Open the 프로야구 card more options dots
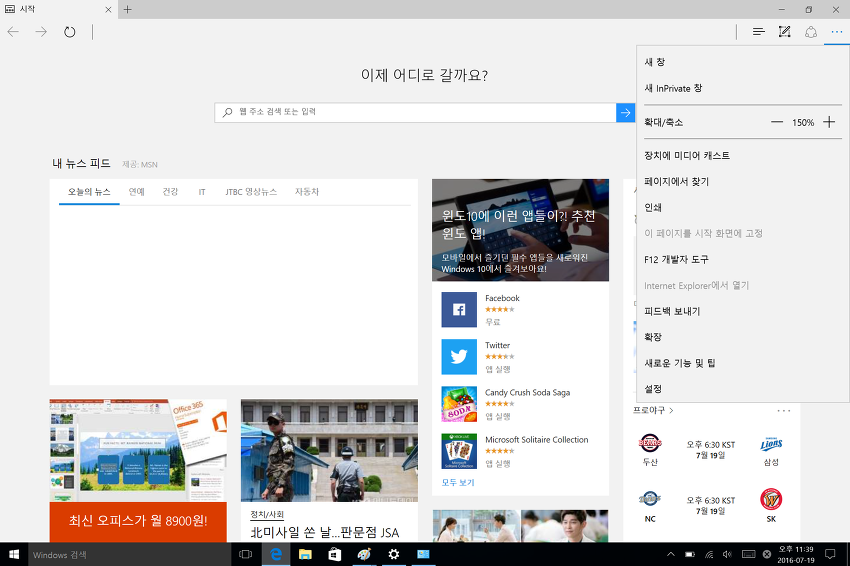 click(x=784, y=410)
